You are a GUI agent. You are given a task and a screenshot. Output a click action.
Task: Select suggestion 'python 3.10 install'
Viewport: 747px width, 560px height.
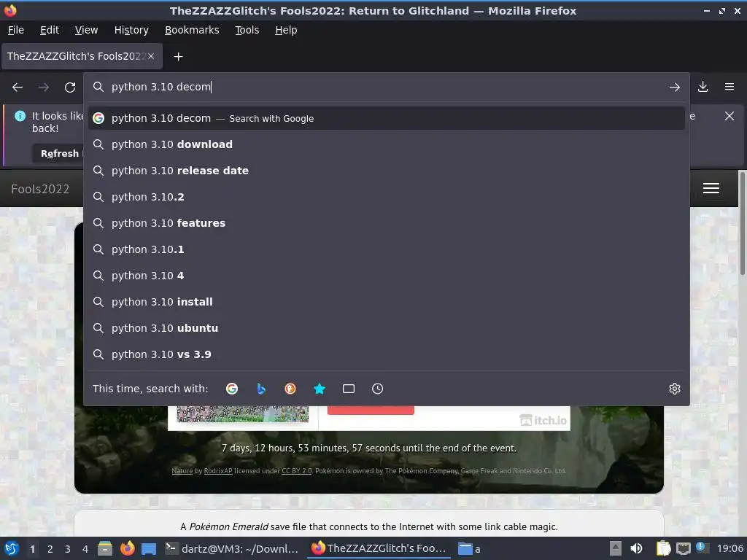(x=387, y=302)
